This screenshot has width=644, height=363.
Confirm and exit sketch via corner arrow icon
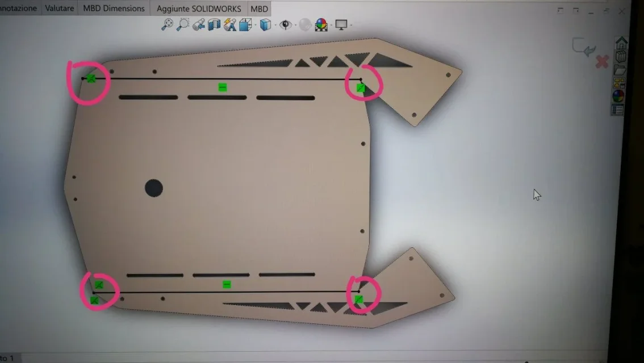[x=584, y=47]
